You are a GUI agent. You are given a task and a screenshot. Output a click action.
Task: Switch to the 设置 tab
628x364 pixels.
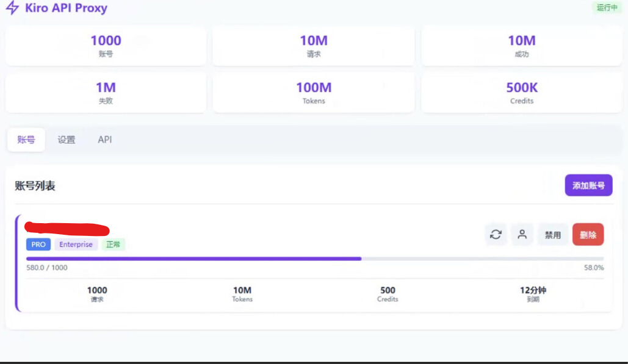pyautogui.click(x=67, y=140)
